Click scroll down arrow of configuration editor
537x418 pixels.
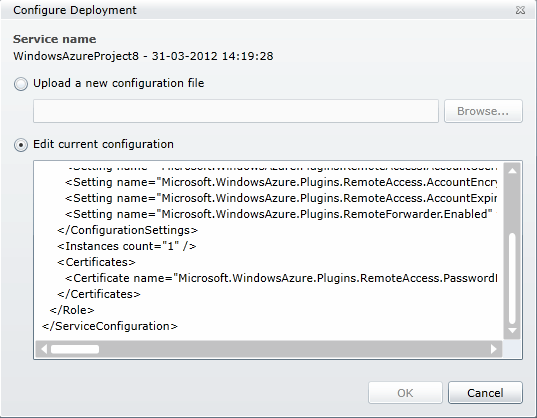click(x=512, y=331)
